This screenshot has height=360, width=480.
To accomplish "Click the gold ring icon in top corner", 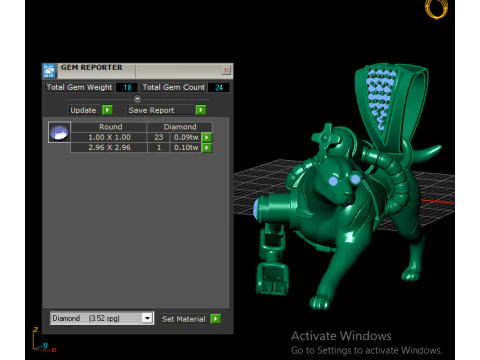I will pyautogui.click(x=436, y=9).
